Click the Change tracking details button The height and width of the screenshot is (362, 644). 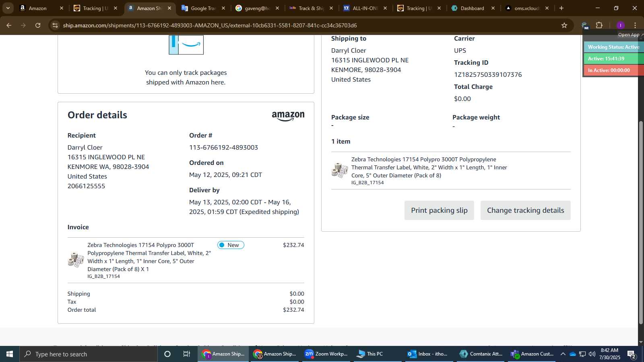click(x=525, y=210)
